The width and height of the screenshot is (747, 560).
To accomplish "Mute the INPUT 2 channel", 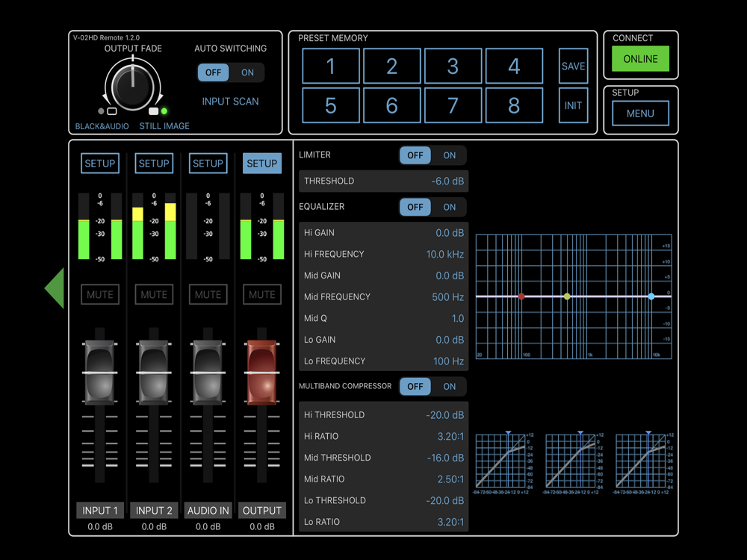I will tap(154, 294).
